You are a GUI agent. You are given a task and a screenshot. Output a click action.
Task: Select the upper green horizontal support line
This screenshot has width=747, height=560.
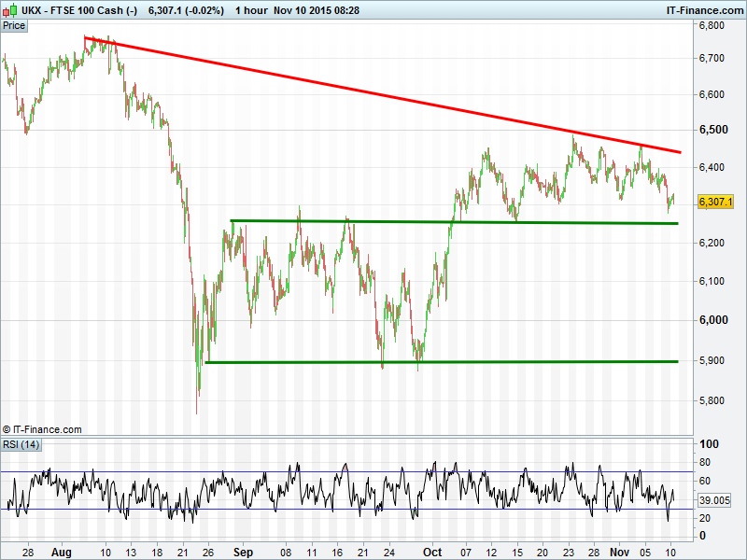click(x=448, y=222)
